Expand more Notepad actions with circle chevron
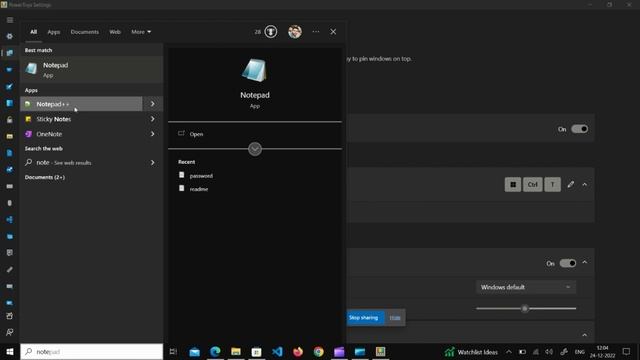Screen dimensions: 640x360 tap(255, 149)
